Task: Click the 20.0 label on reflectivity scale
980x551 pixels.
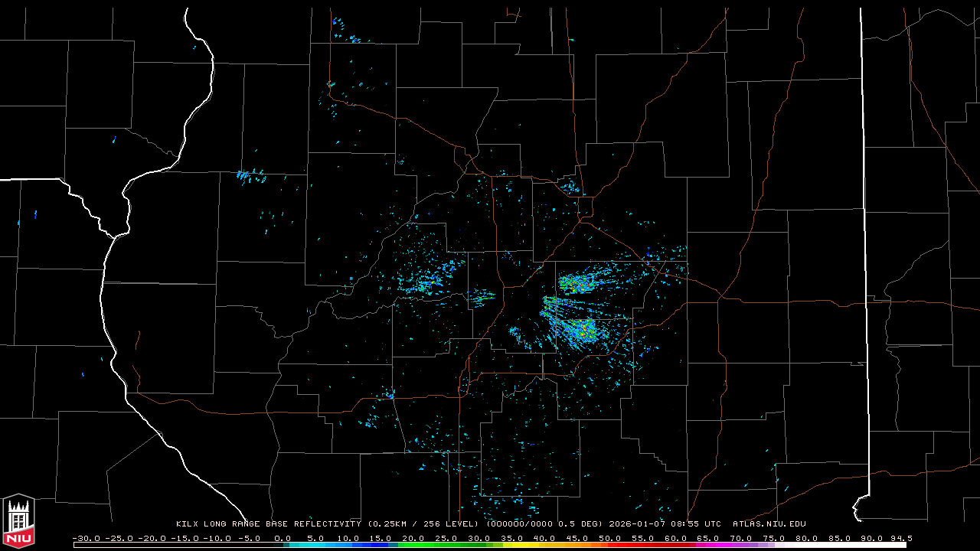Action: pos(413,538)
